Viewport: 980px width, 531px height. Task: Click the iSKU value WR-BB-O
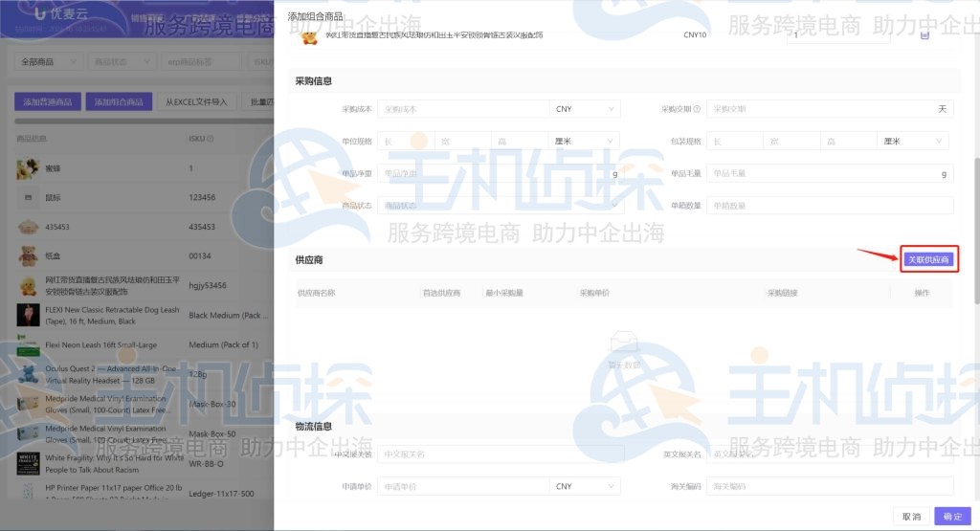click(206, 463)
